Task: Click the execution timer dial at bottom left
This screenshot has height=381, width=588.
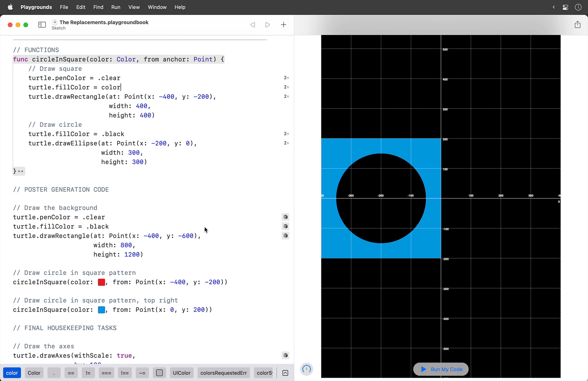Action: (307, 369)
